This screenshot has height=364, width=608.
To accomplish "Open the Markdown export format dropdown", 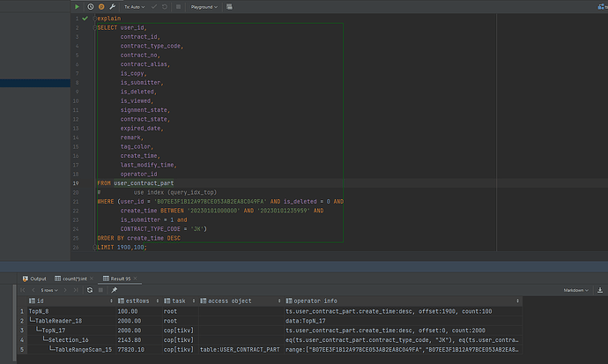I will [x=575, y=290].
